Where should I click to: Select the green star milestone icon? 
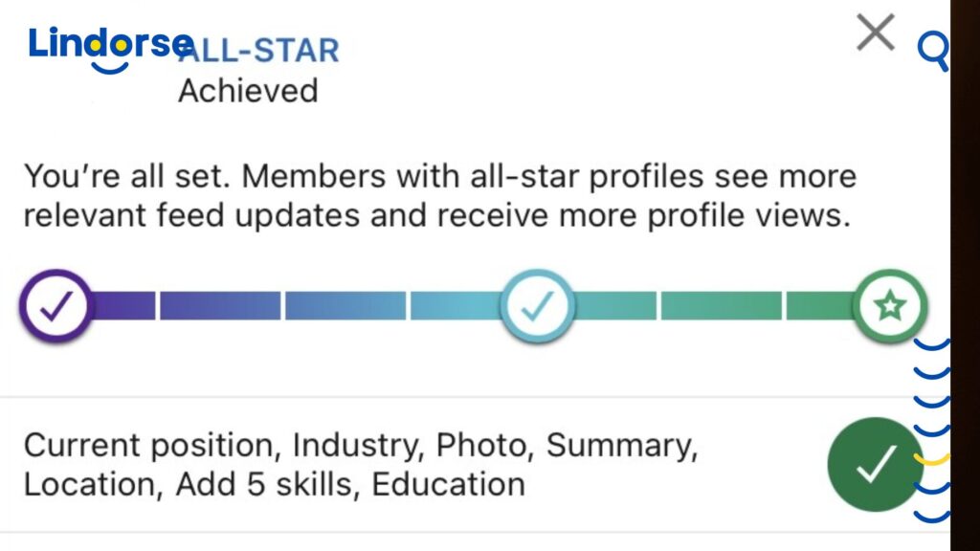coord(890,306)
